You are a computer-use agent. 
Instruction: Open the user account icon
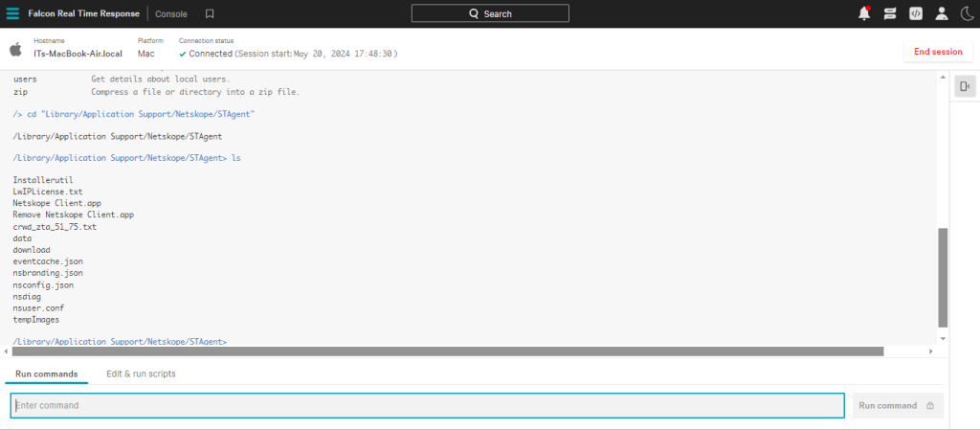point(942,13)
